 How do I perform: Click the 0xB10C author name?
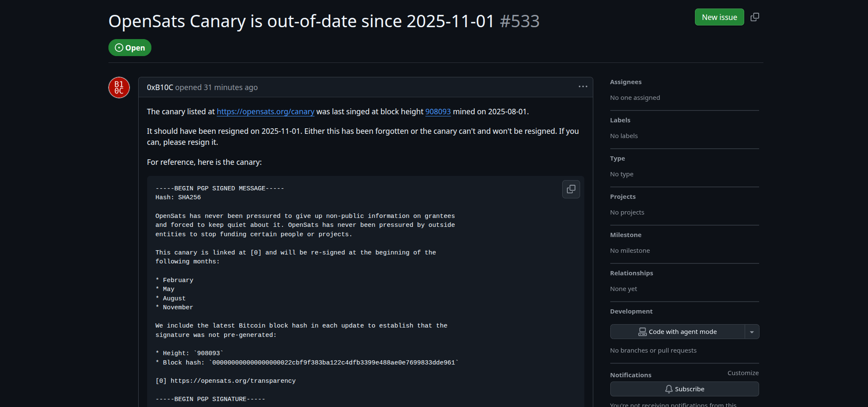point(160,88)
